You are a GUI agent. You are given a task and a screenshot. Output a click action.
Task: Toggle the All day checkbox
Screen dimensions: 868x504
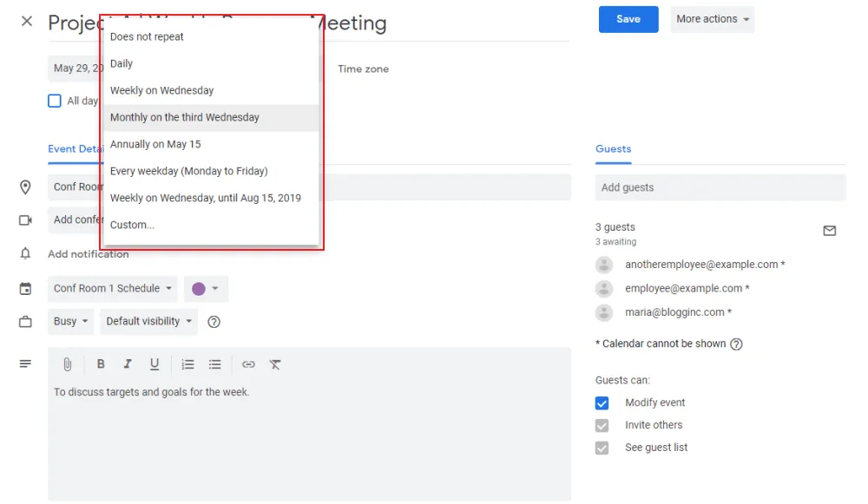point(54,101)
